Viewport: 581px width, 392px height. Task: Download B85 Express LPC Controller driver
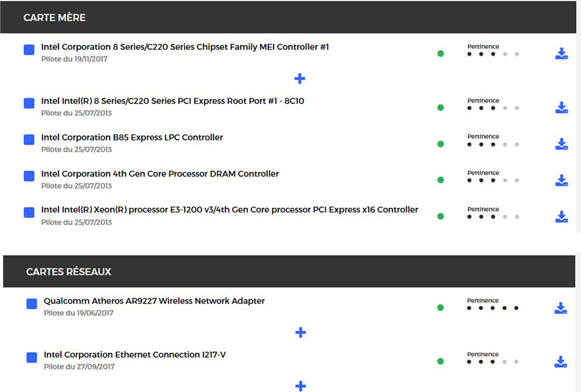click(561, 144)
